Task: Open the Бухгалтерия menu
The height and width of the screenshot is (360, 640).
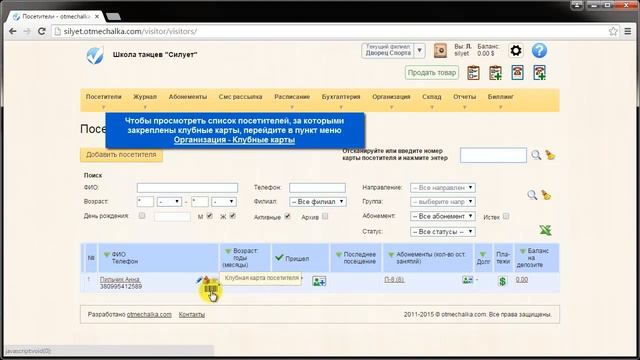Action: pyautogui.click(x=341, y=97)
